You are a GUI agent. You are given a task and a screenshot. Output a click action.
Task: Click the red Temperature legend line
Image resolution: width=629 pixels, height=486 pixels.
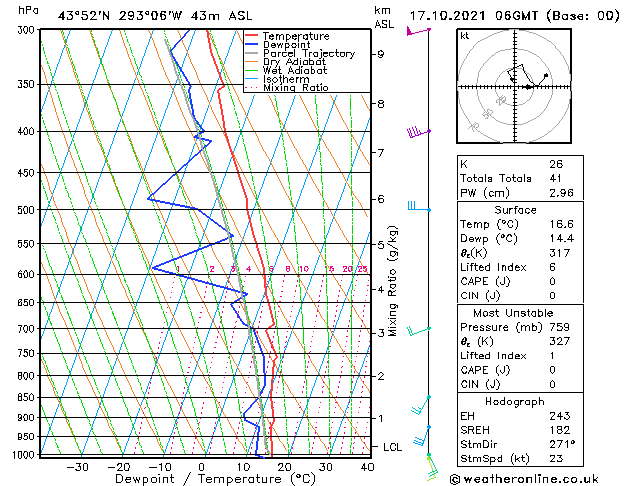(251, 36)
